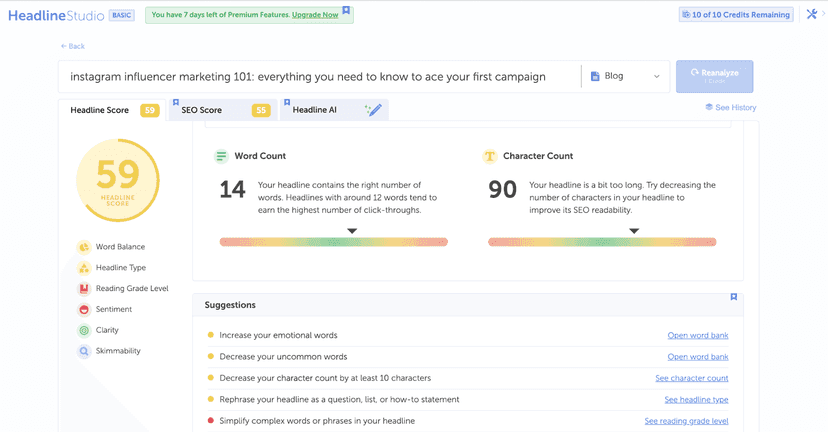The image size is (828, 432).
Task: Click the BASIC plan badge
Action: (121, 15)
